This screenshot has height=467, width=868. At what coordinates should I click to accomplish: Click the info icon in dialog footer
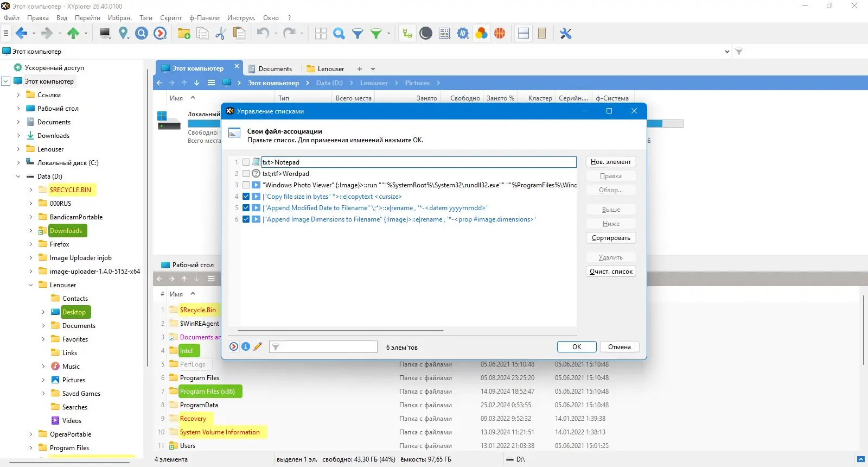[246, 346]
